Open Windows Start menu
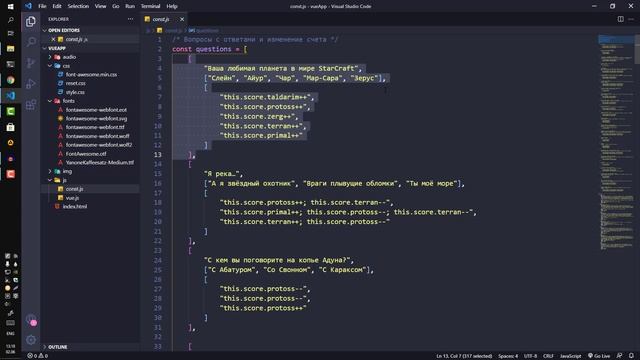 [x=11, y=6]
